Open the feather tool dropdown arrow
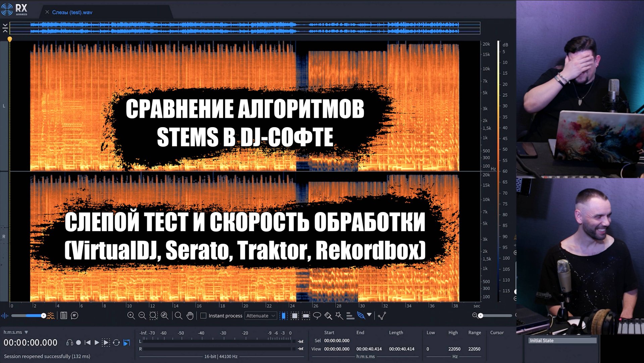 pyautogui.click(x=369, y=316)
